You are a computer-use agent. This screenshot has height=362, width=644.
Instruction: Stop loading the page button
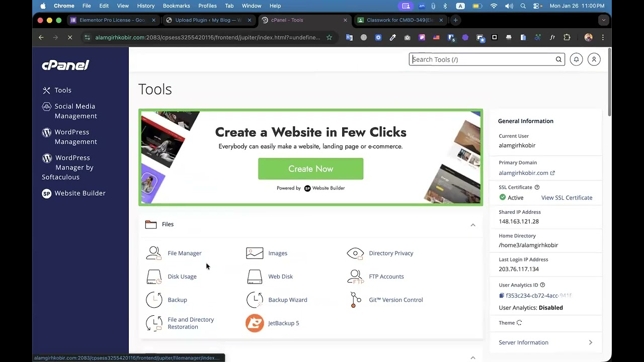point(70,37)
